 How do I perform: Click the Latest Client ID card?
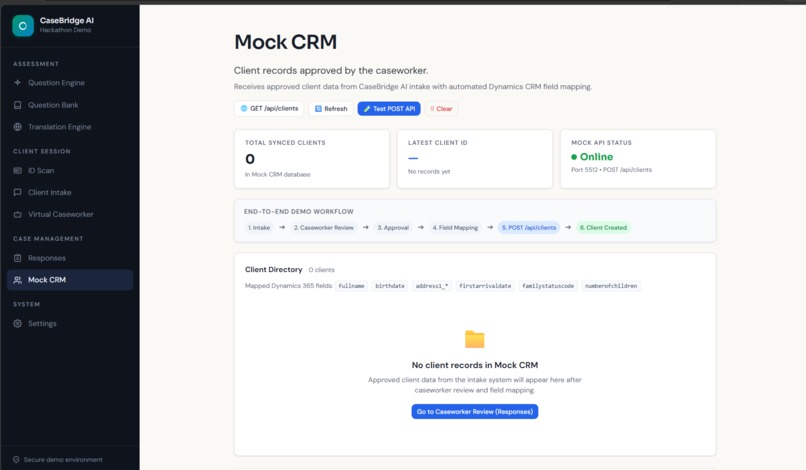pyautogui.click(x=474, y=159)
